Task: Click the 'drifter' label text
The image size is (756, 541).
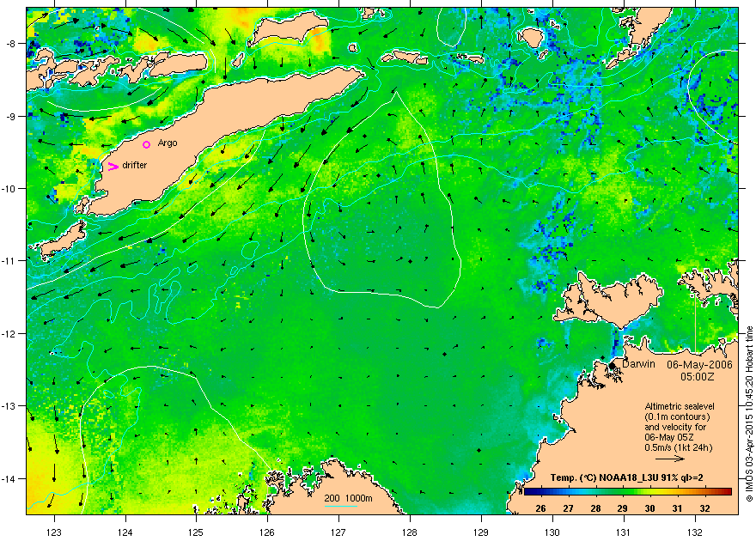Action: tap(135, 165)
